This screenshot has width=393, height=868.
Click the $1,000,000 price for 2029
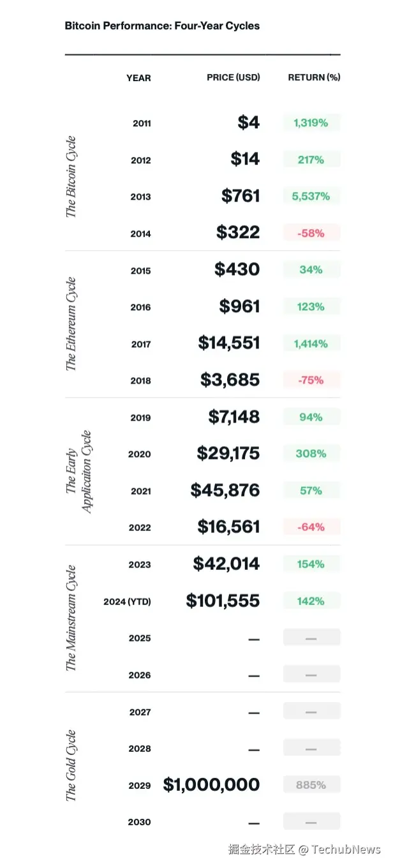click(x=211, y=785)
